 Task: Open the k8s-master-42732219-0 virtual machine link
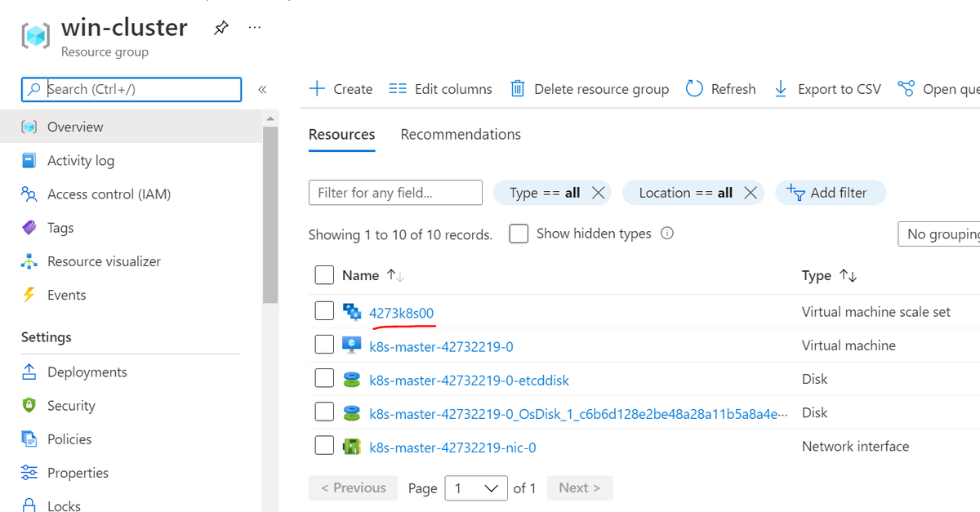441,346
